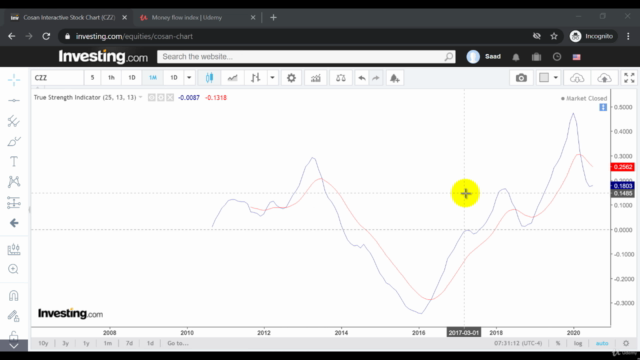
Task: Select the 5 minute interval
Action: [x=92, y=78]
